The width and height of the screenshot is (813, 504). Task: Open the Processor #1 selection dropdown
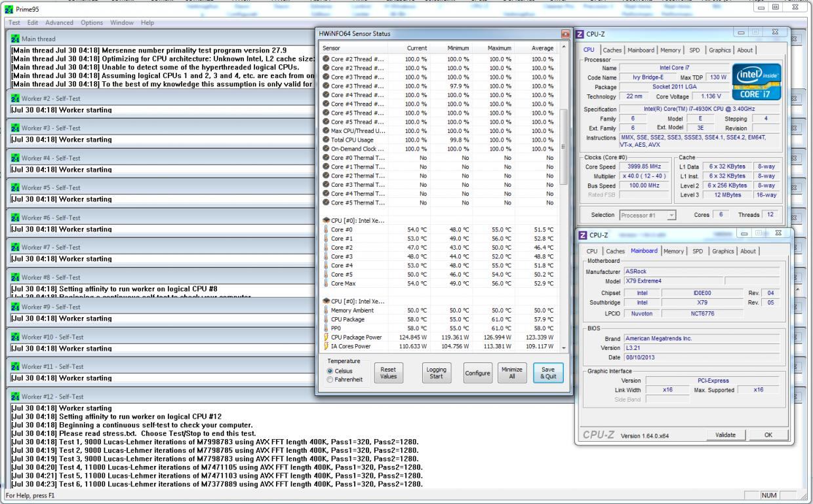(x=647, y=215)
